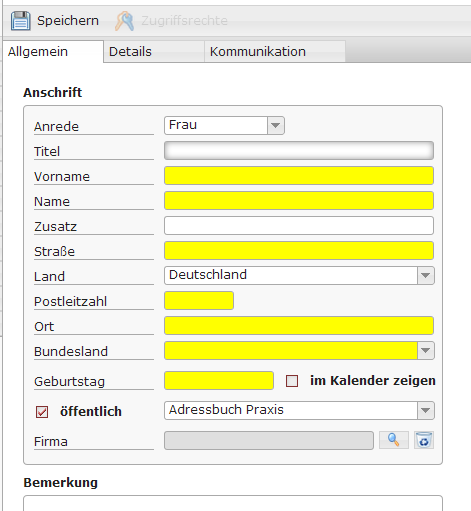Click the Speichern button label
471x511 pixels.
(x=68, y=21)
